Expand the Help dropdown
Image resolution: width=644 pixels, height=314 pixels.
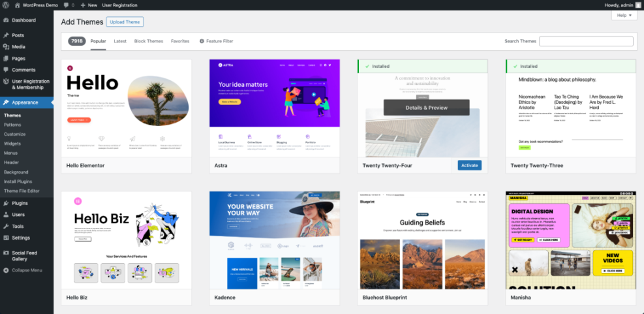pos(624,15)
